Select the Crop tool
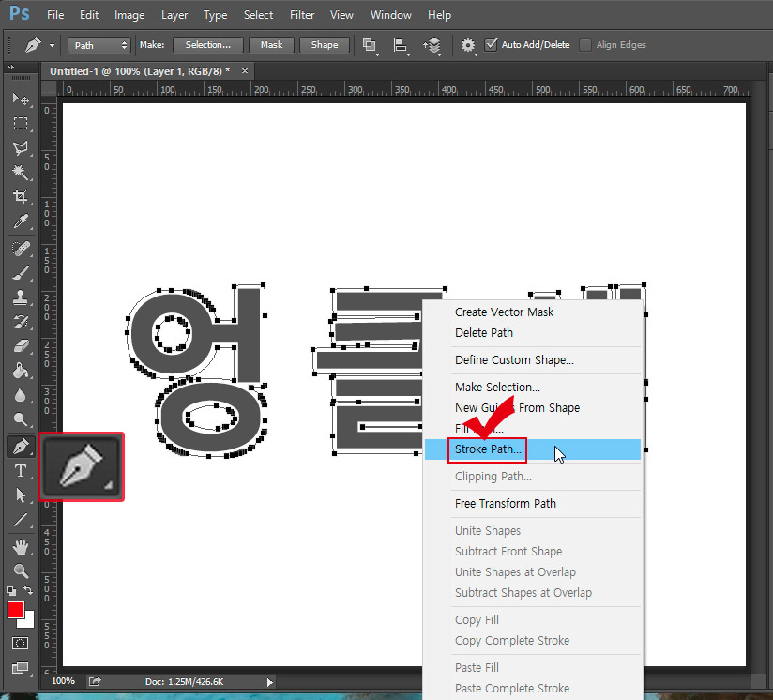 pos(21,197)
